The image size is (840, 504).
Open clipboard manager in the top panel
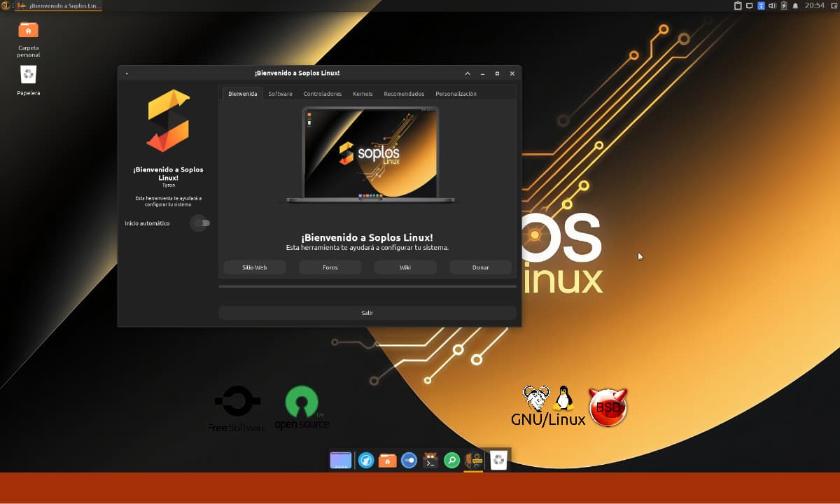pyautogui.click(x=738, y=6)
